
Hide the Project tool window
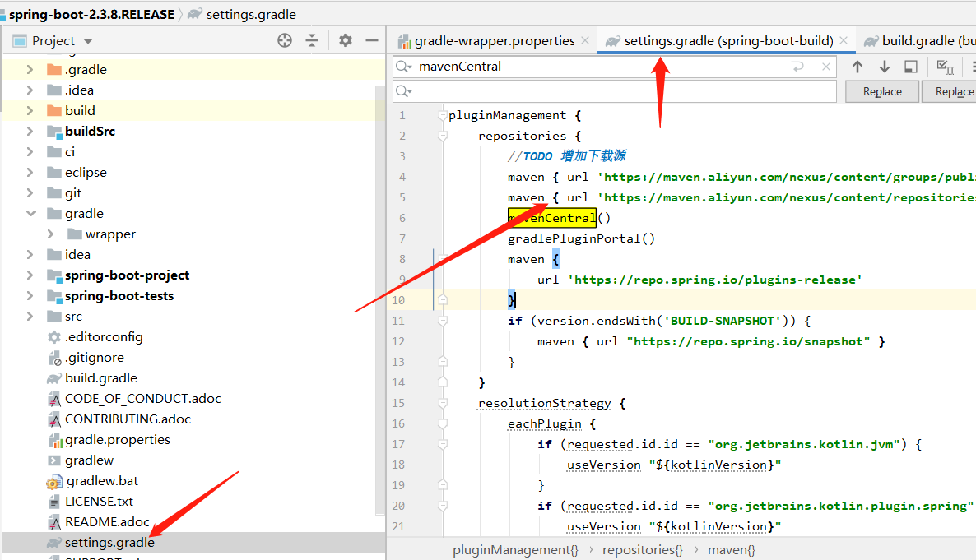[372, 40]
